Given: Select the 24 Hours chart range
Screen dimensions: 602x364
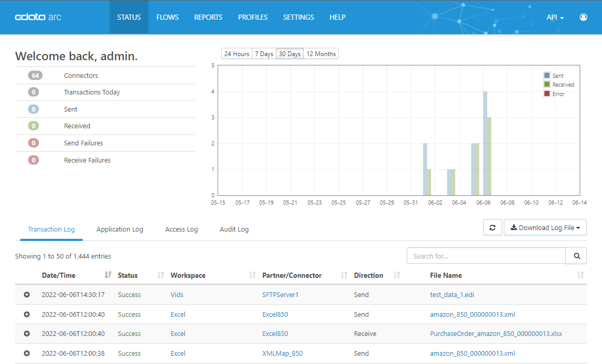Looking at the screenshot, I should (236, 54).
